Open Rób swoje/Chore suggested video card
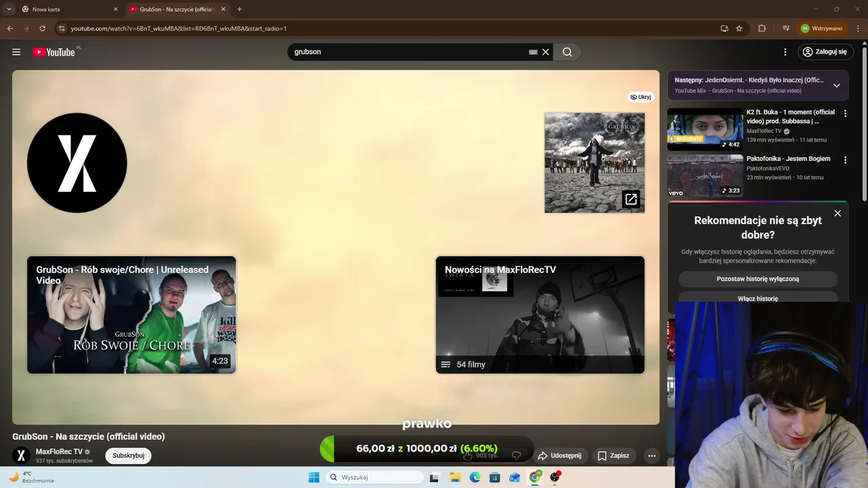This screenshot has height=488, width=868. [132, 314]
